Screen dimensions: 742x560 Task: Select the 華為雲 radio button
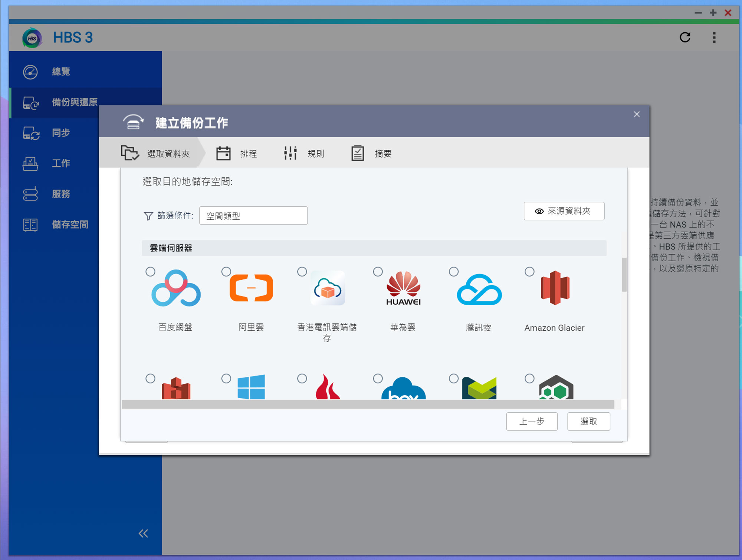(378, 272)
